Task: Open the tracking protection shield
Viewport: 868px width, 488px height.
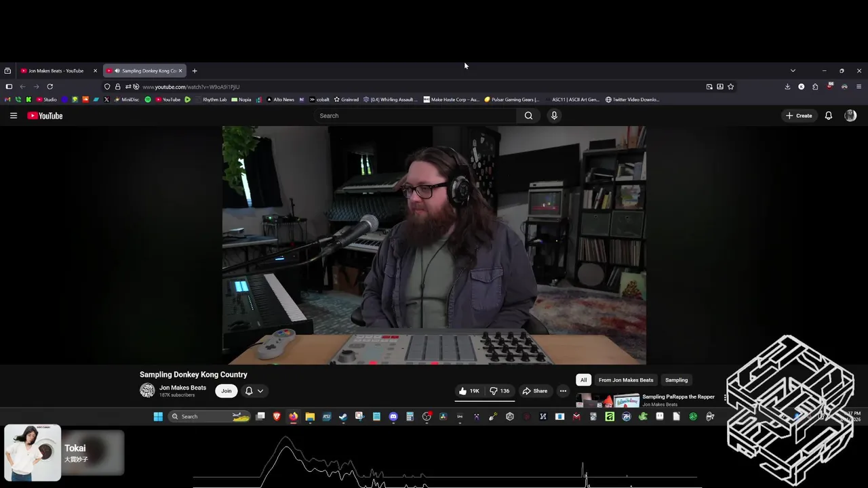Action: click(x=107, y=87)
